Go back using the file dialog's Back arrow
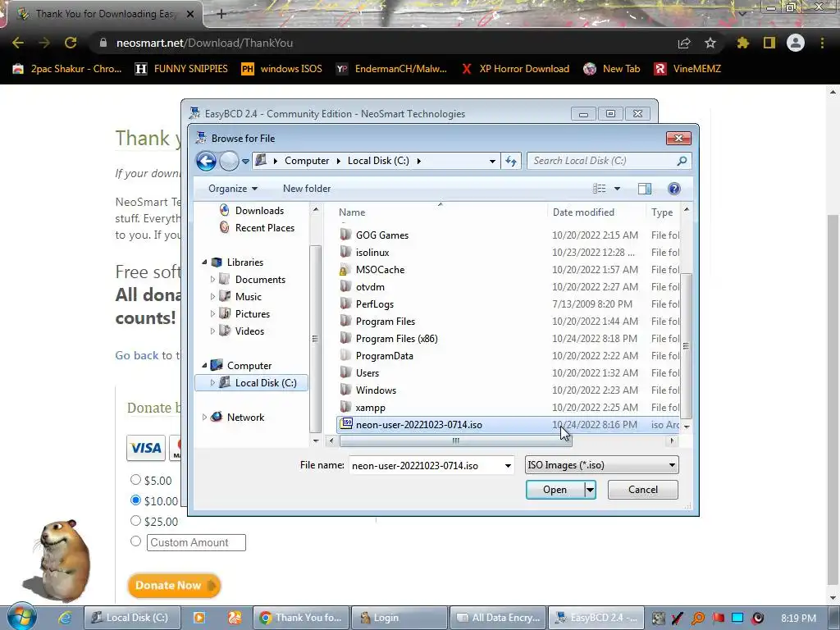The image size is (840, 630). click(x=206, y=161)
